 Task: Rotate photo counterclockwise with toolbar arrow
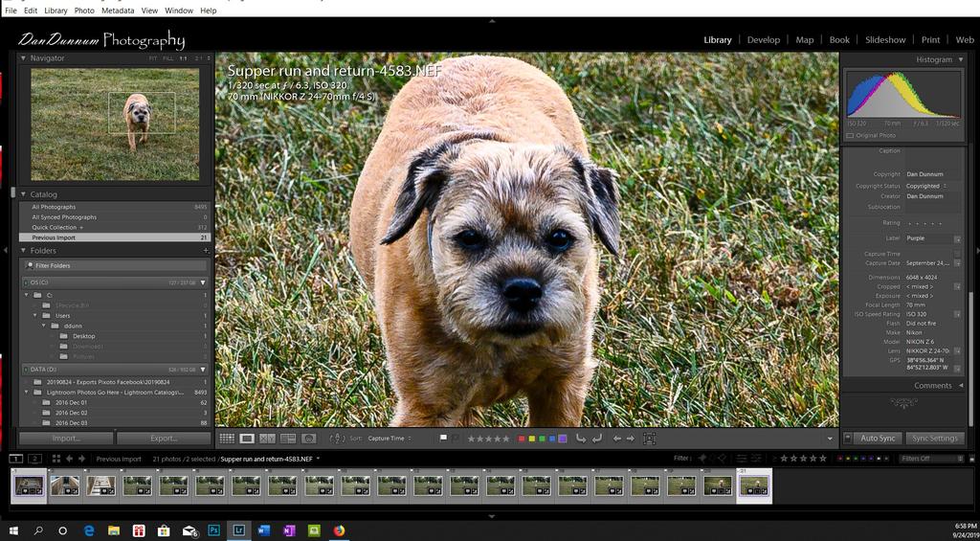pos(580,439)
